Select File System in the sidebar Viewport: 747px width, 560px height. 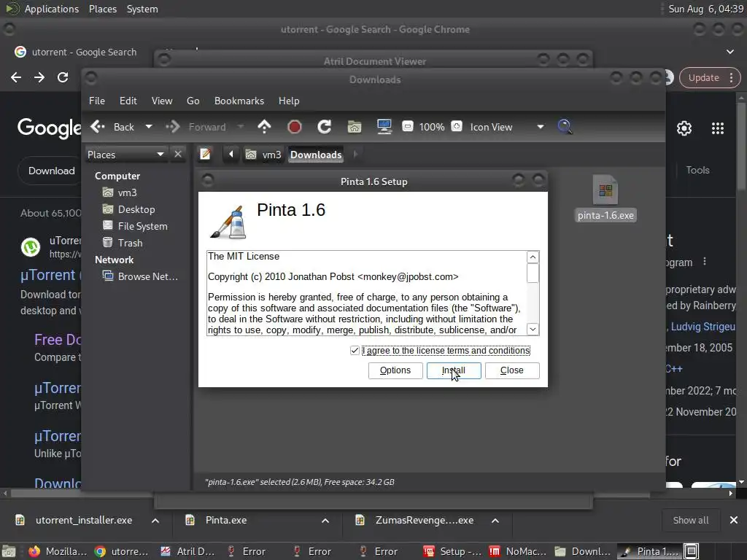tap(142, 226)
